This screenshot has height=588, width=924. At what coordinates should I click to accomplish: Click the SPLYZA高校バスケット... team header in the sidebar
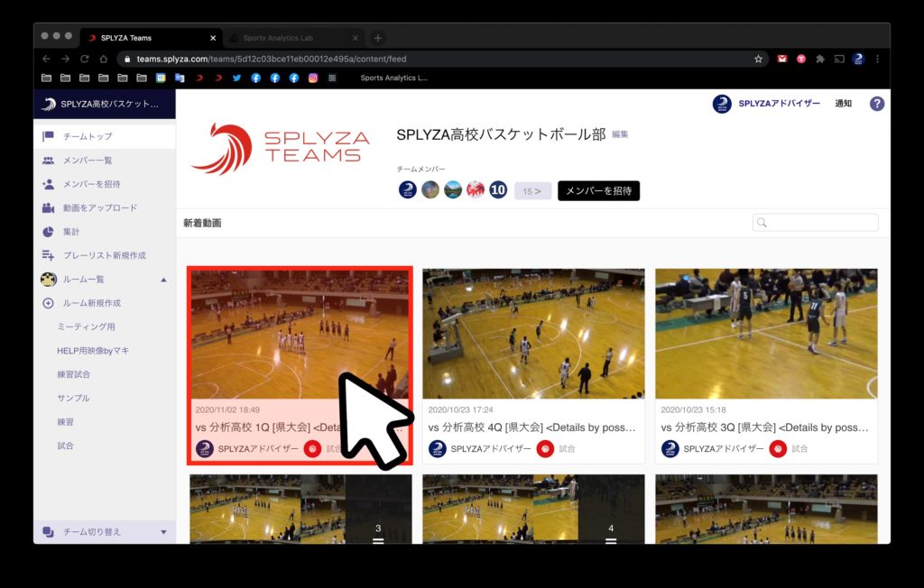pos(105,105)
